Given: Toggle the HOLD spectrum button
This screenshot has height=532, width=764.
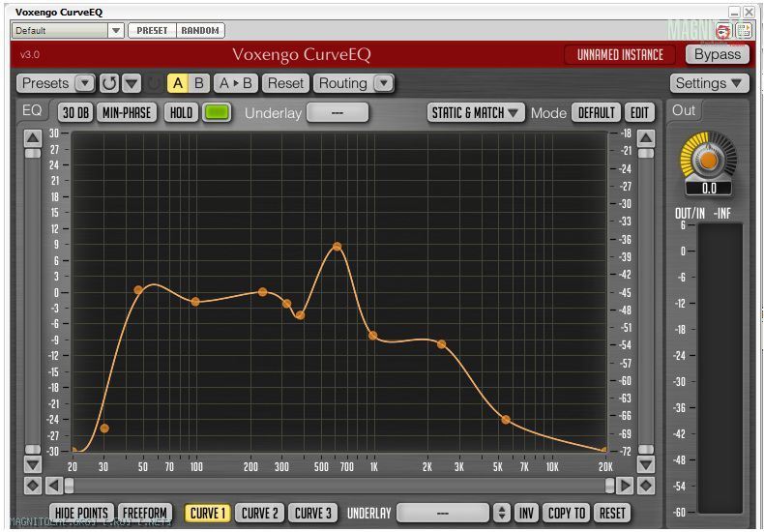Looking at the screenshot, I should pos(181,113).
